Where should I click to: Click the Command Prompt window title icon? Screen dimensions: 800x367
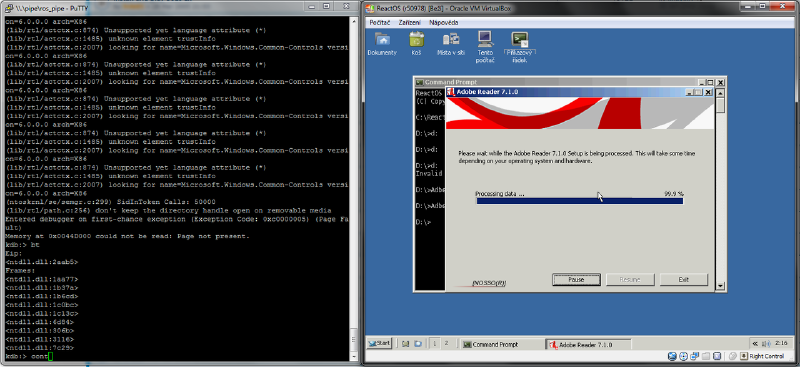coord(419,82)
